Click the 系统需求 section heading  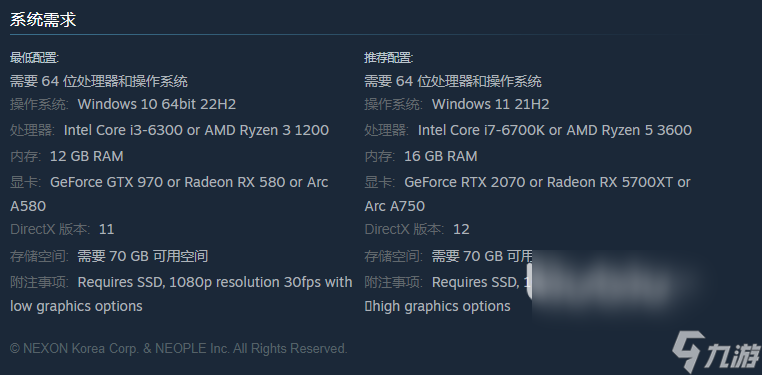tap(43, 20)
